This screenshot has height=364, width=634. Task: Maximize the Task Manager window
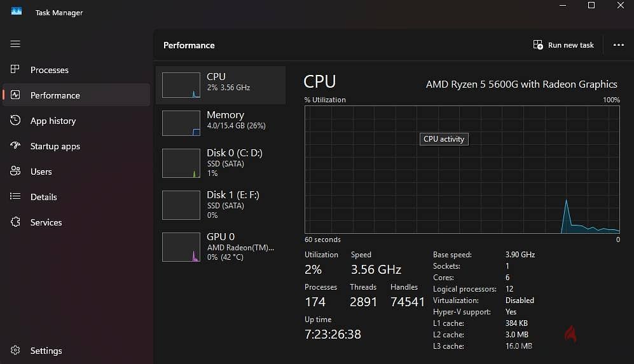[591, 5]
